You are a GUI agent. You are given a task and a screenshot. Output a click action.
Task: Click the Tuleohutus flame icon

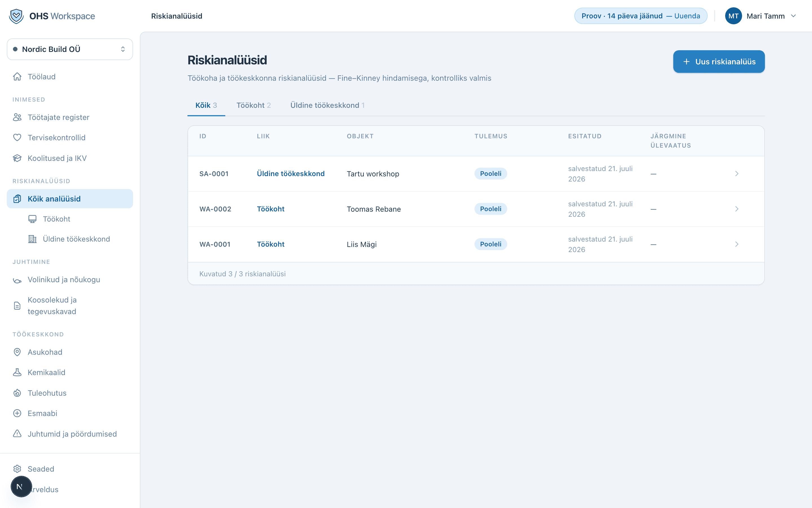click(x=17, y=393)
